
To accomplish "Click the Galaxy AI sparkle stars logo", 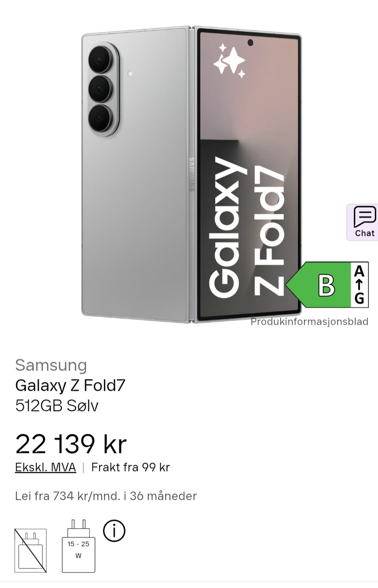I will (229, 61).
